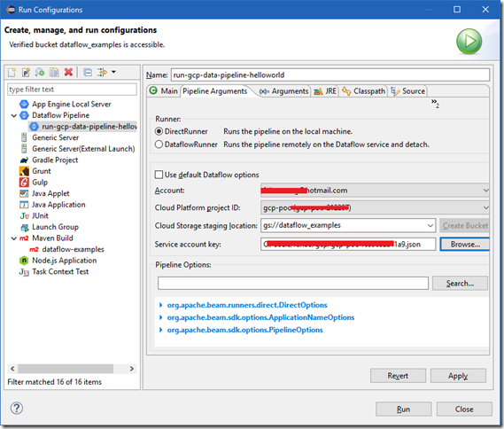Image resolution: width=504 pixels, height=429 pixels.
Task: Enable Use default Dataflow options checkbox
Action: (x=159, y=175)
